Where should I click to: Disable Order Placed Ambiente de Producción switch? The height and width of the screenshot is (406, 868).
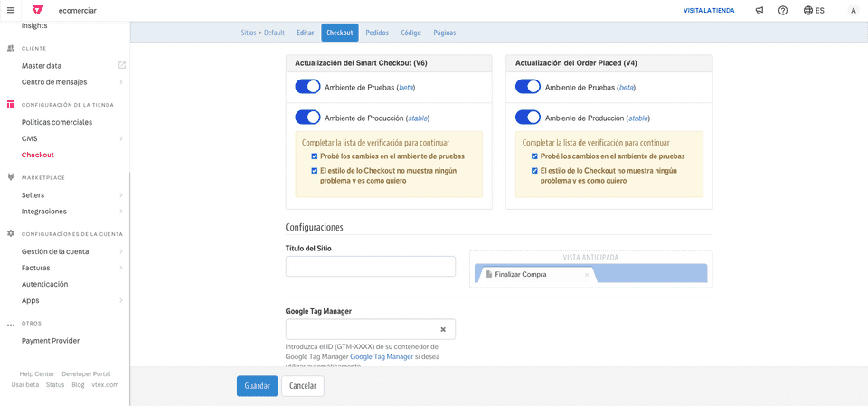tap(528, 118)
